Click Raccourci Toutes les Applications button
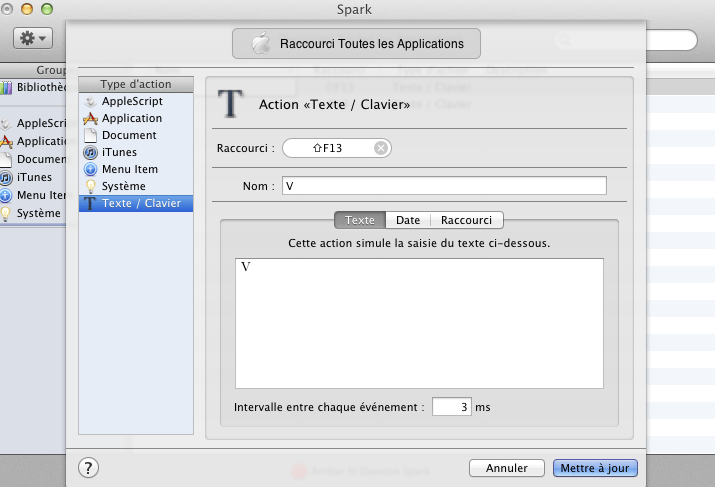The height and width of the screenshot is (487, 715). pos(356,44)
